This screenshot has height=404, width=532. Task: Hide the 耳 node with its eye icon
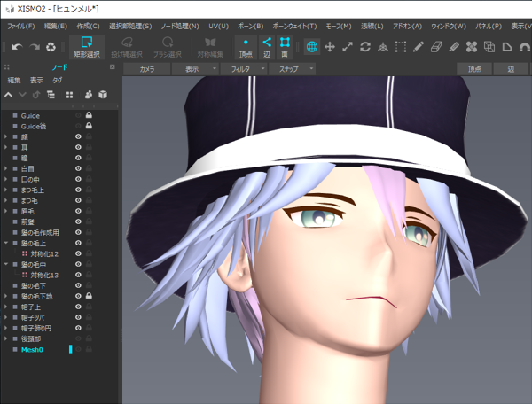(78, 147)
